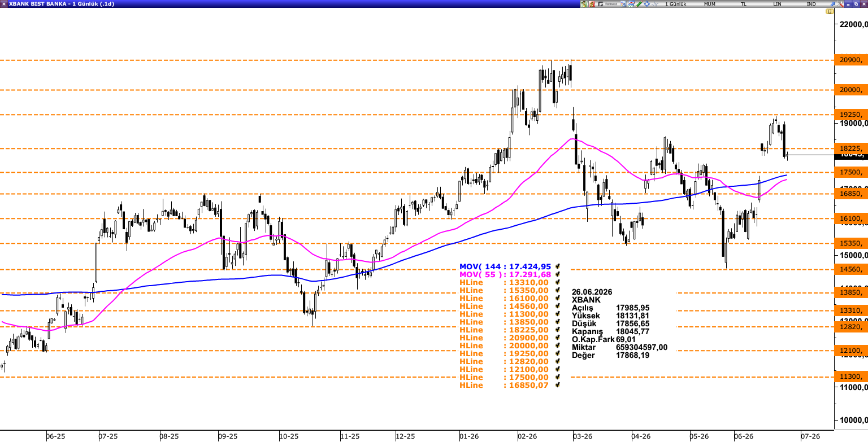
Task: Click the first yellow-green icon in the chart toolbar
Action: [583, 4]
